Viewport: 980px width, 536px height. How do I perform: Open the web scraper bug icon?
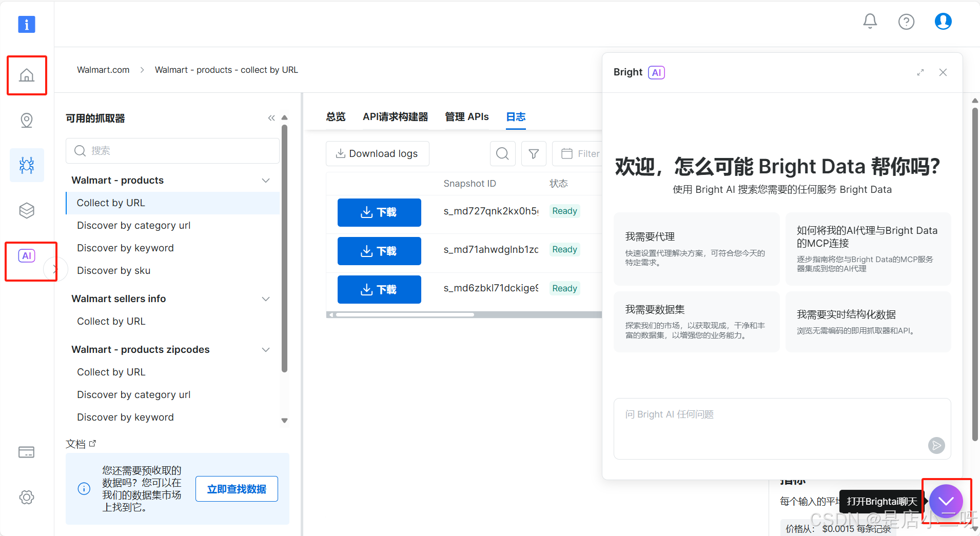pos(27,165)
